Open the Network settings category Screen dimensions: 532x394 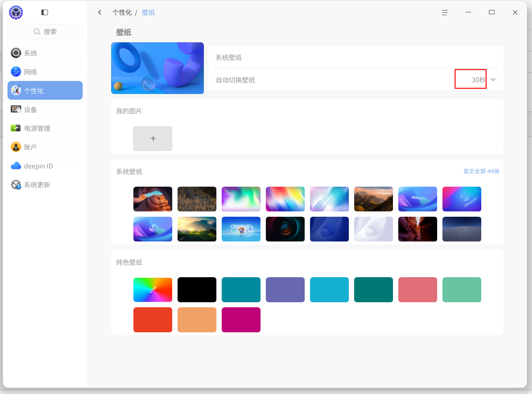45,72
